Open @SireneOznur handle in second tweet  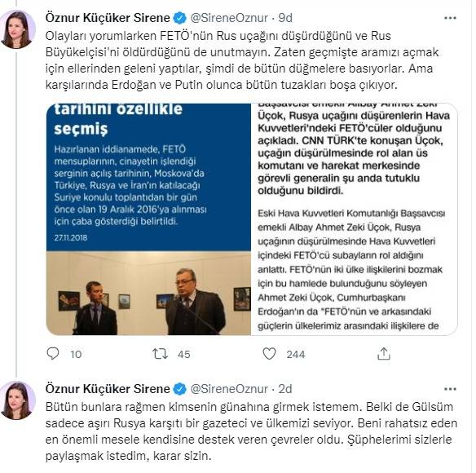[x=229, y=389]
